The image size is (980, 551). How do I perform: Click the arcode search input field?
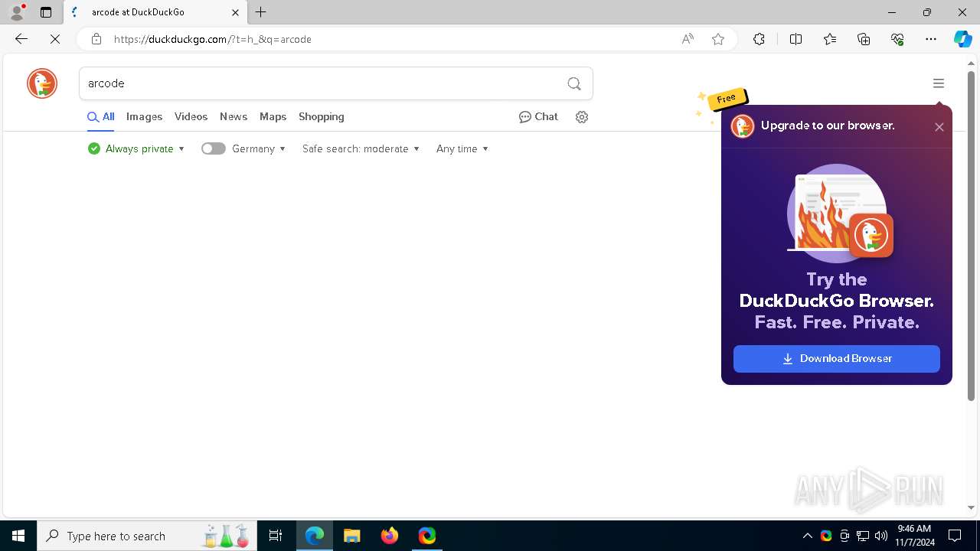point(322,83)
